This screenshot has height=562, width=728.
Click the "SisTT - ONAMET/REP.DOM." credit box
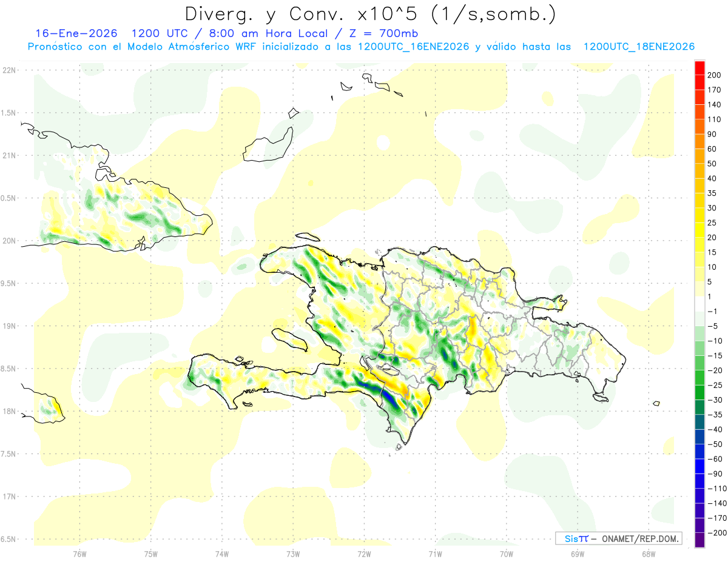tap(618, 538)
